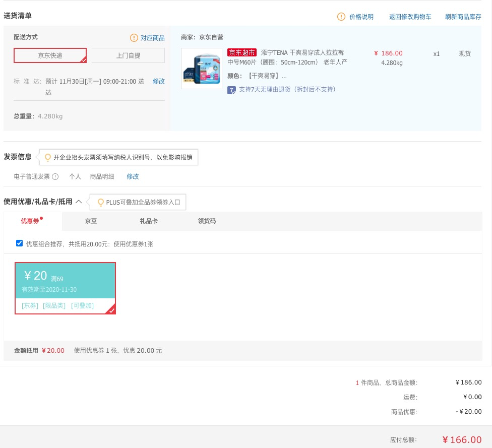This screenshot has width=492, height=448.
Task: Click 商家：京东自营 text
Action: (x=202, y=37)
